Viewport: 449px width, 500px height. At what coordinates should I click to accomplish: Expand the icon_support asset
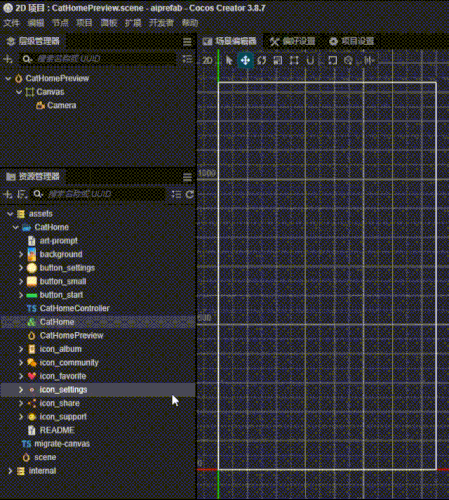point(21,417)
